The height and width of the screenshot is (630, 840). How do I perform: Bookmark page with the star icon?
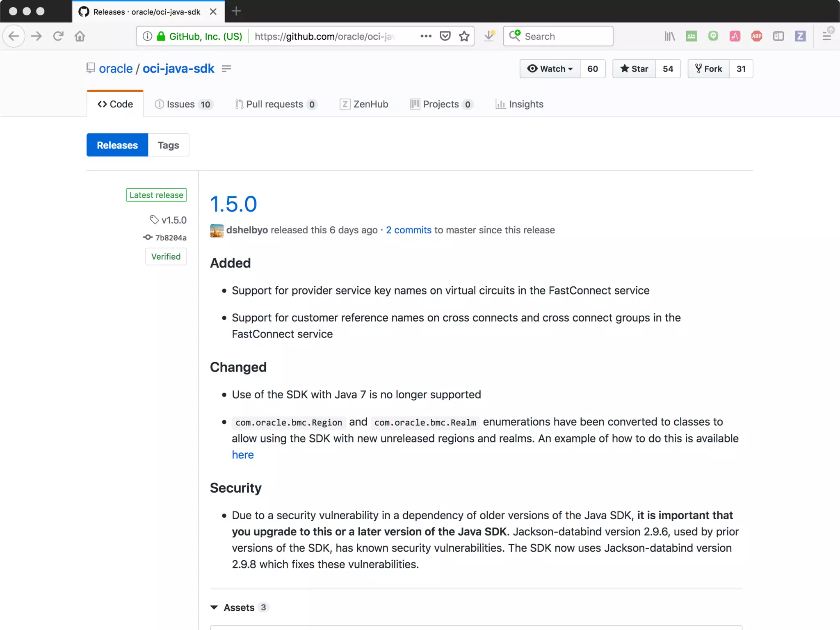coord(464,36)
